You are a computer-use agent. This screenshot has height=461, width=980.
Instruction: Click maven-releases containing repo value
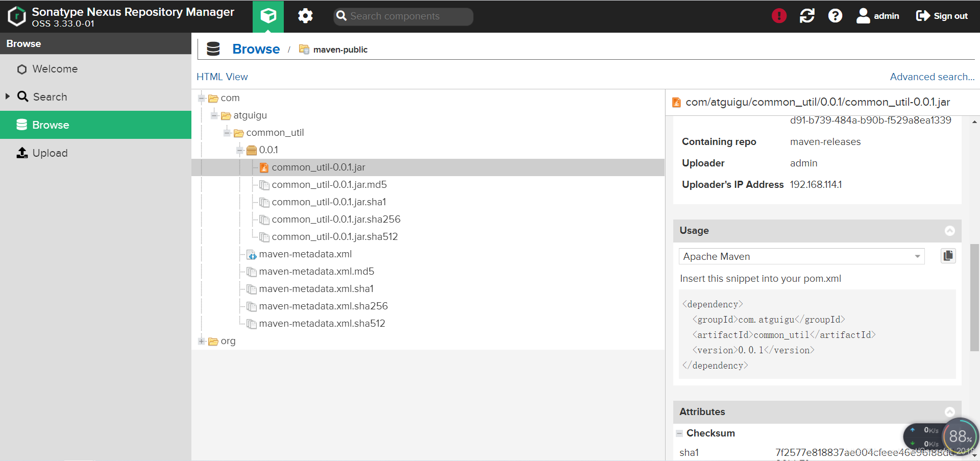click(825, 142)
